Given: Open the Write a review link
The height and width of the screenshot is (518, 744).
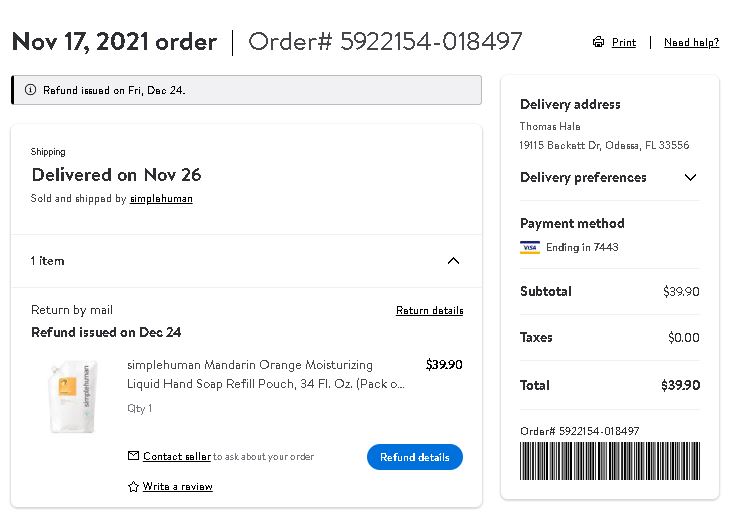Looking at the screenshot, I should [177, 486].
